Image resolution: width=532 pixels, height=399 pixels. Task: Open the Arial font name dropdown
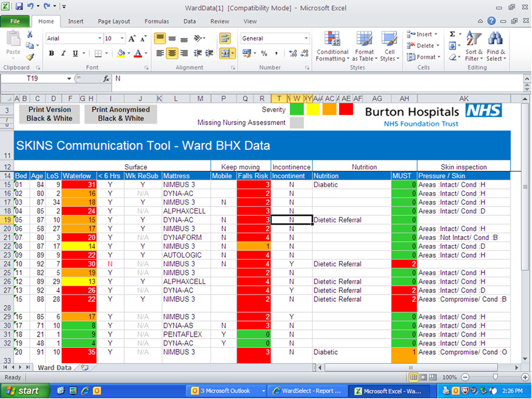[100, 38]
